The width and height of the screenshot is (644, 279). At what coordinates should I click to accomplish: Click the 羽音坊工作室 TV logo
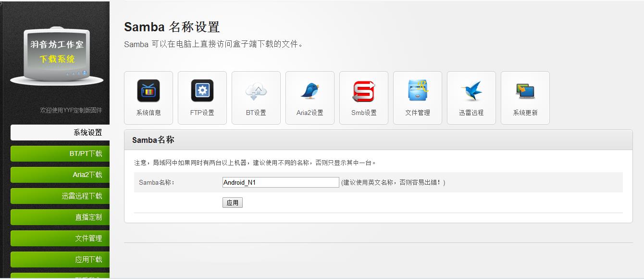(x=57, y=57)
